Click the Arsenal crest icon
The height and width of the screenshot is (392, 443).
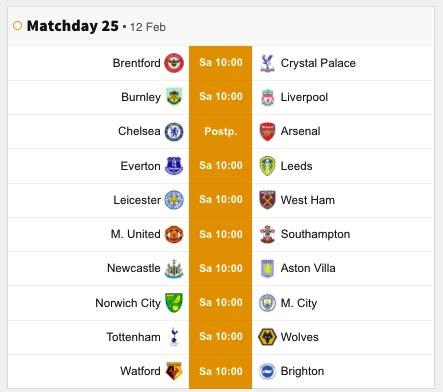tap(267, 131)
